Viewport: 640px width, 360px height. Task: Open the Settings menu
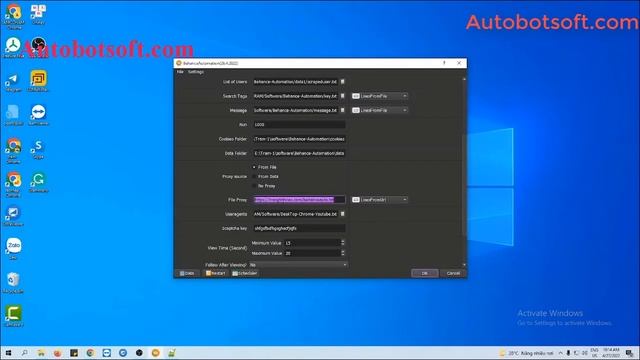point(196,72)
